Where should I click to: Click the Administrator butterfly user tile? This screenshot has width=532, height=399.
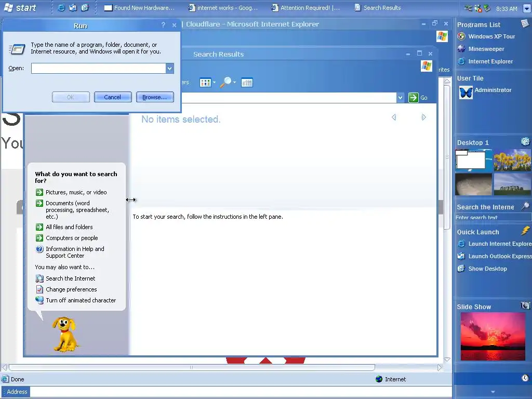click(x=465, y=92)
